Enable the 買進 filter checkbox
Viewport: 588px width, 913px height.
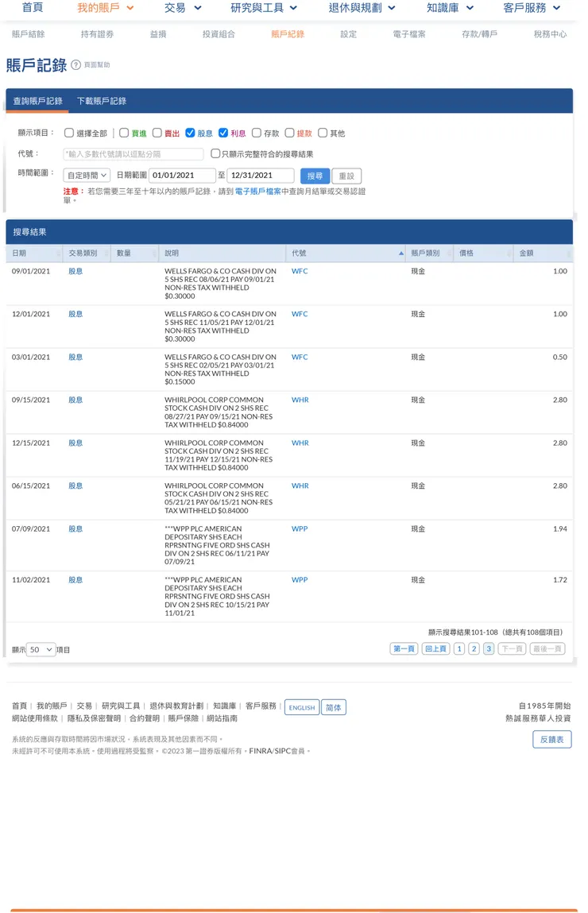[123, 133]
